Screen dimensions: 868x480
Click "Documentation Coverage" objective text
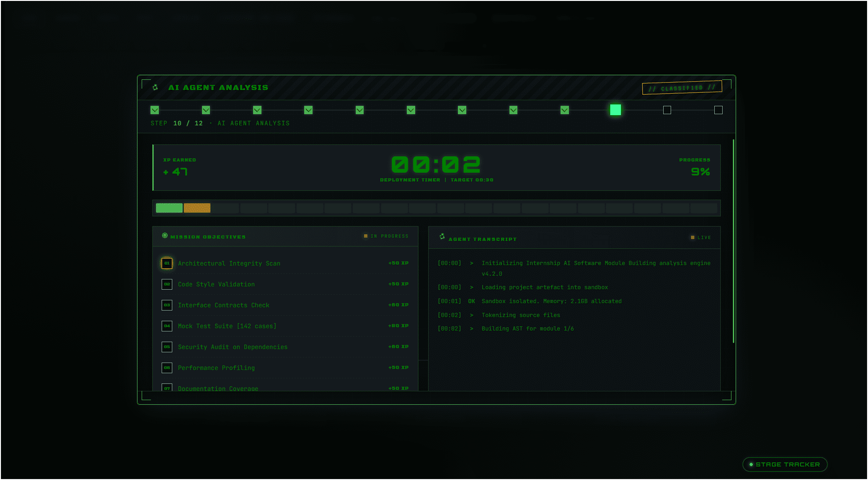pos(218,388)
